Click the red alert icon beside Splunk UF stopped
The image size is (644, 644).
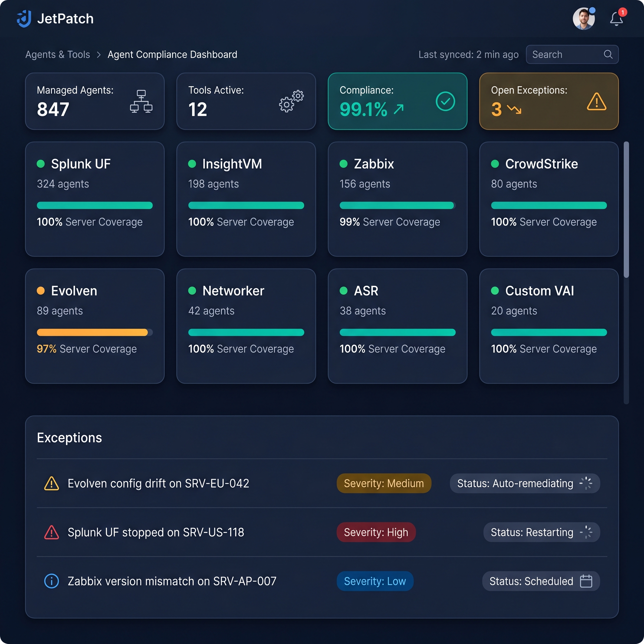click(51, 532)
